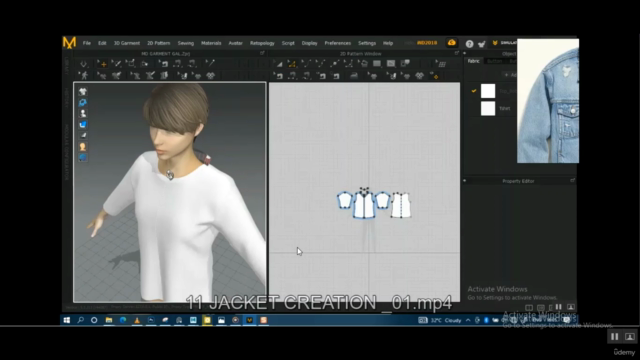Select the back bodice pattern with buttons

401,205
